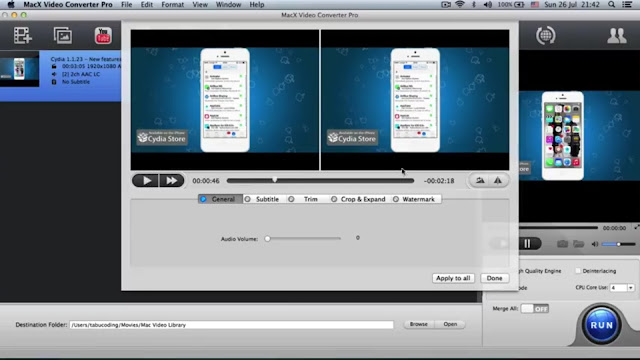Open the two-people about icon
The image size is (640, 360).
click(x=616, y=36)
